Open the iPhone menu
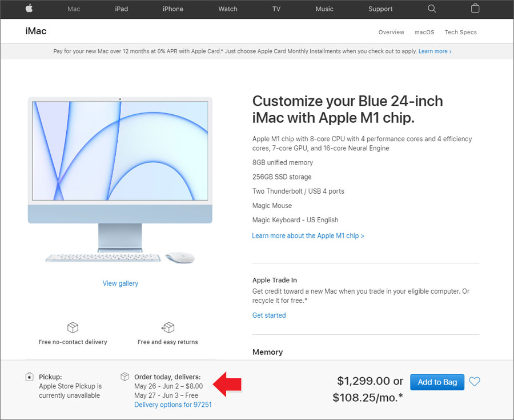Screen dimensions: 514x420 [x=172, y=9]
